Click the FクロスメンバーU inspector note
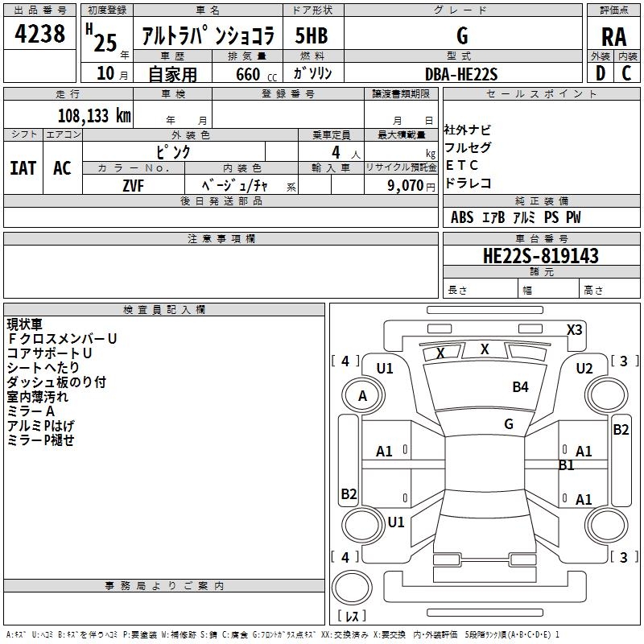The image size is (644, 644). click(62, 339)
